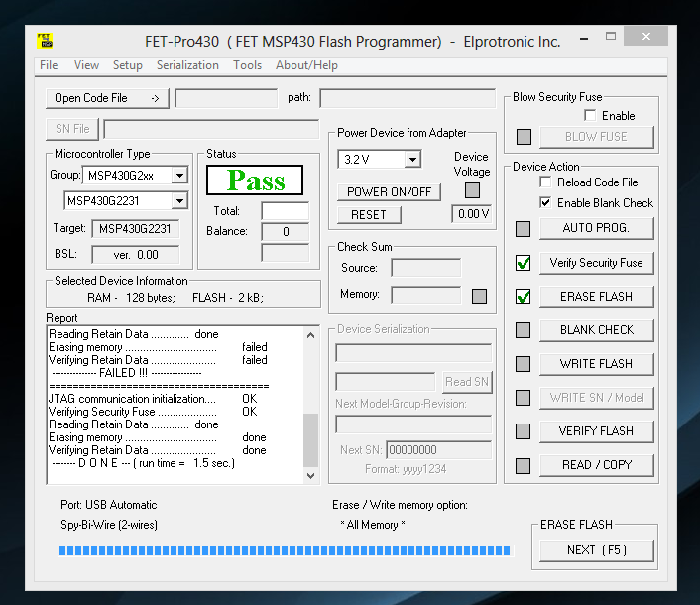Click the SN File button
Image resolution: width=700 pixels, height=605 pixels.
(x=72, y=129)
